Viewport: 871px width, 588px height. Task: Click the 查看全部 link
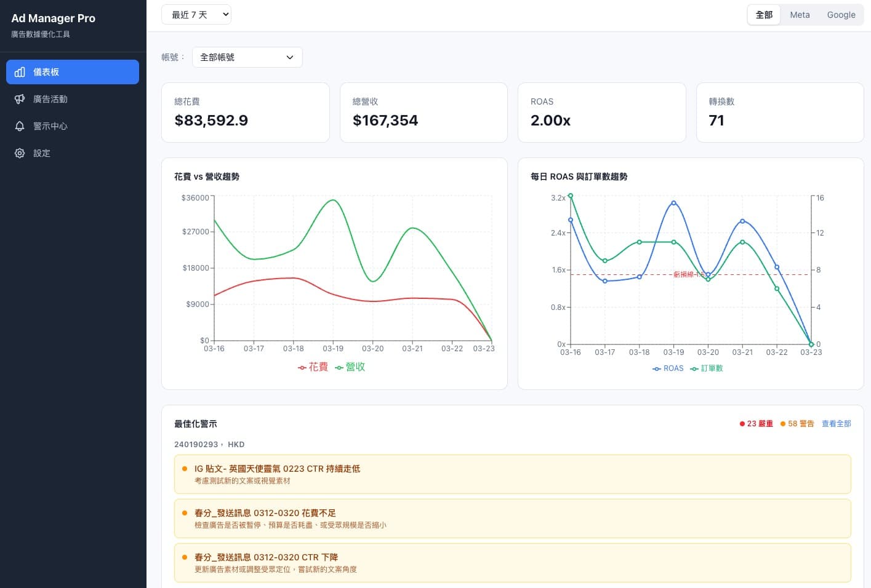836,423
